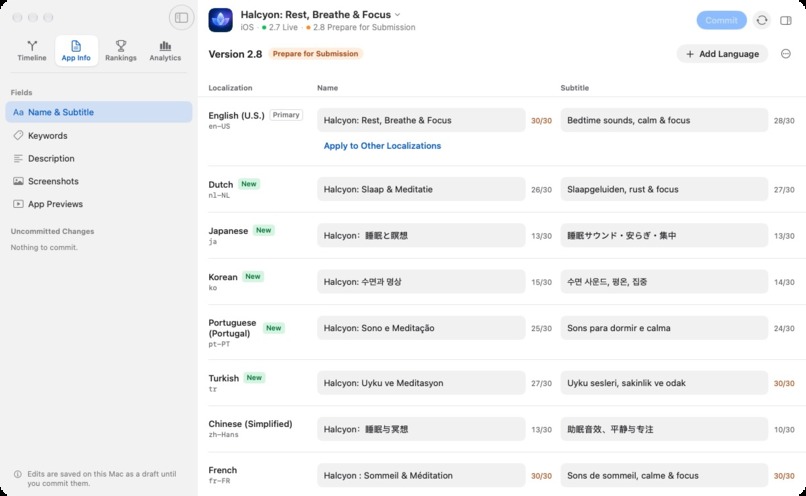Edit the Portuguese subtitle Sons para dormir
Viewport: 806px width, 496px height.
point(664,328)
